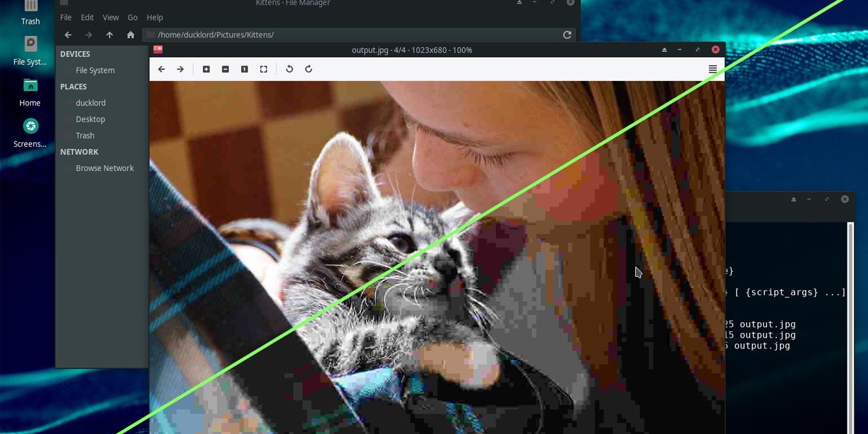Open File System desktop icon

tap(30, 51)
